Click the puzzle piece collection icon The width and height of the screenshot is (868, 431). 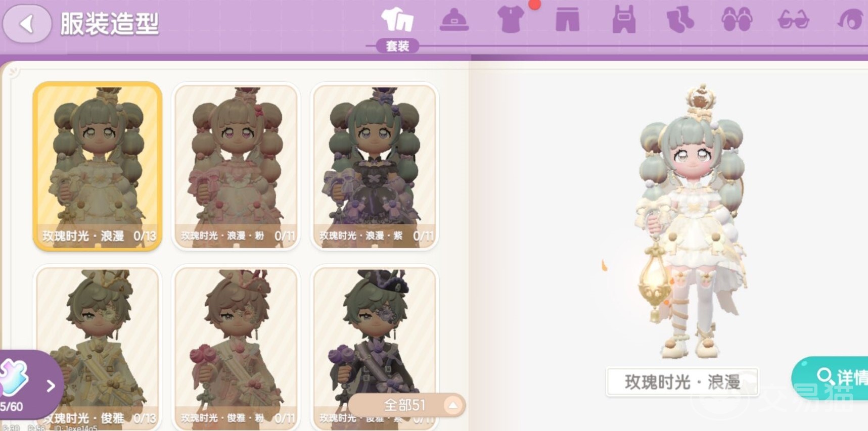point(14,377)
